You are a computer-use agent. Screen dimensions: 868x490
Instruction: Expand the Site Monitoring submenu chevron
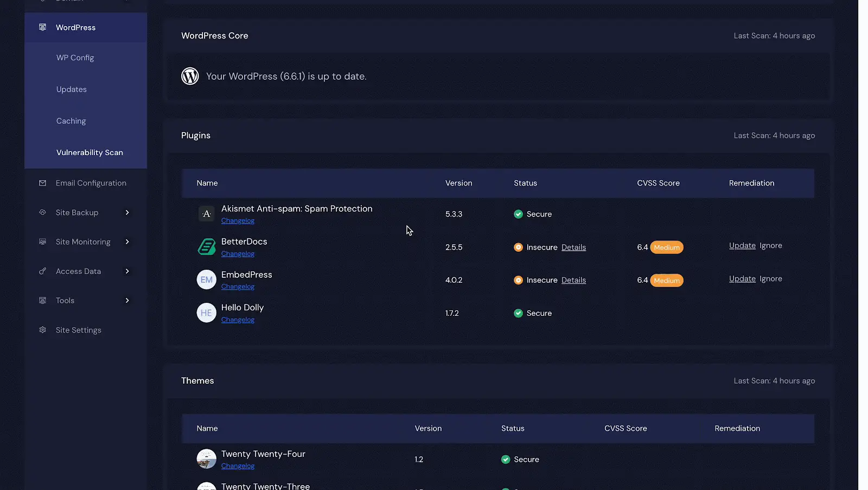coord(127,241)
